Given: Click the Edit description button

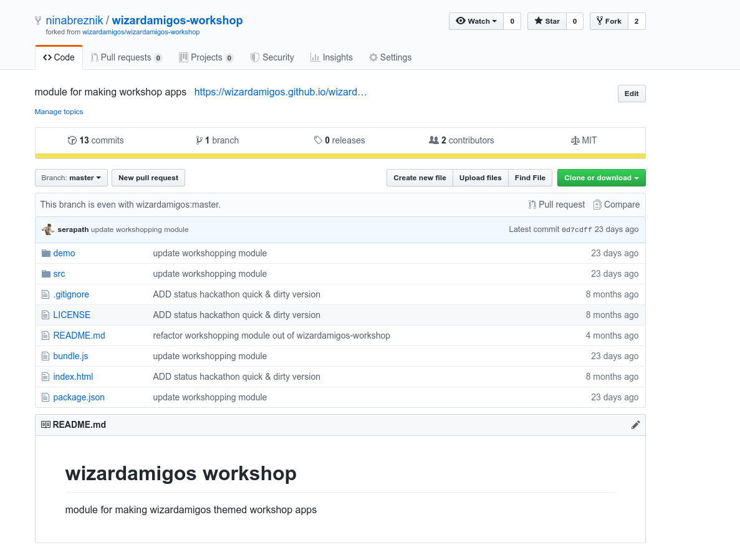Looking at the screenshot, I should coord(632,94).
